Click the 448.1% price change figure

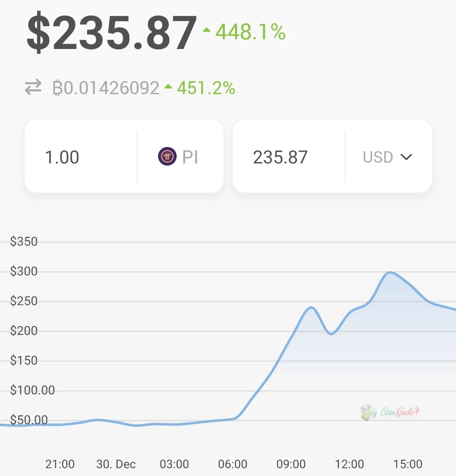(251, 32)
